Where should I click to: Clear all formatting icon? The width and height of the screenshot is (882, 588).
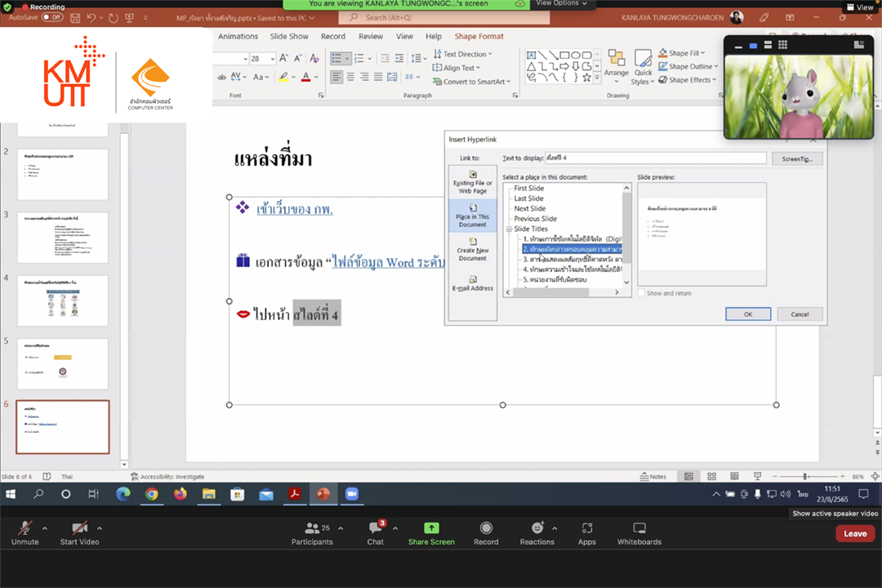[314, 58]
